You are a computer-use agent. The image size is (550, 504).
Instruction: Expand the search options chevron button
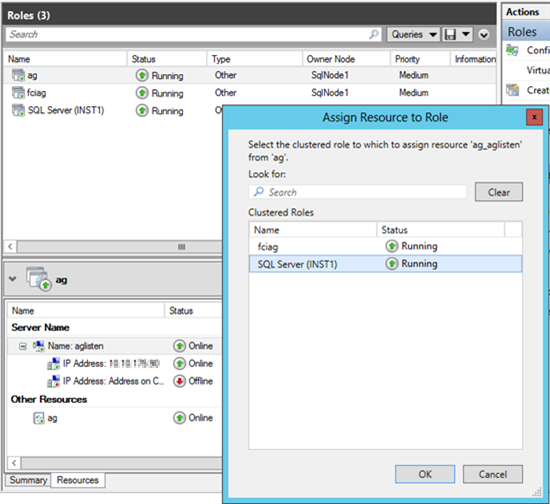click(x=484, y=35)
